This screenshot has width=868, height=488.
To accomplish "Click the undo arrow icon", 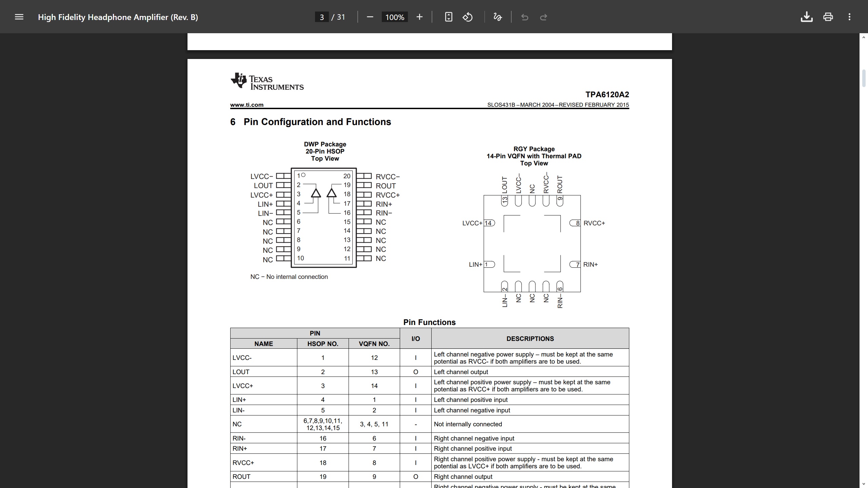I will pyautogui.click(x=525, y=17).
